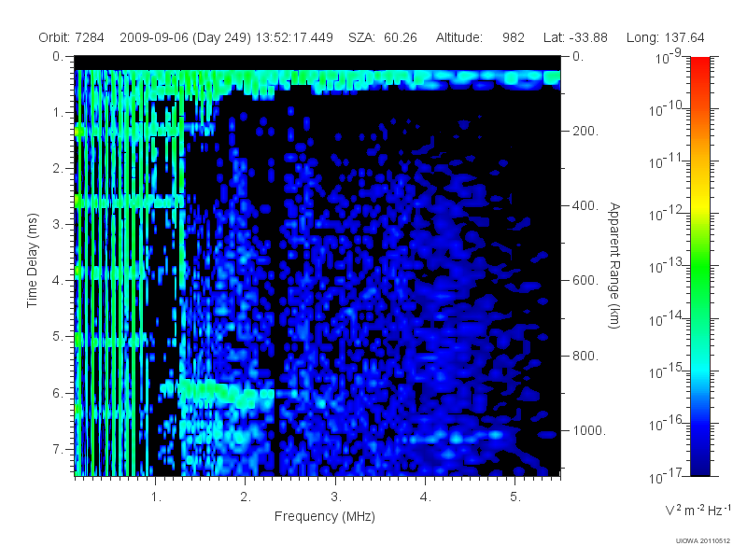The height and width of the screenshot is (560, 747).
Task: Click the color scale label 10^-14
Action: (x=666, y=318)
